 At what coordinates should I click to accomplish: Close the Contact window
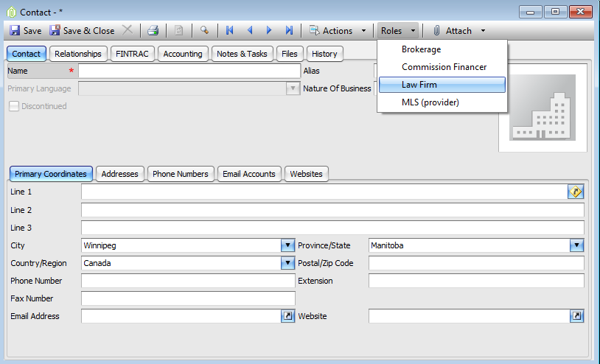click(x=581, y=12)
